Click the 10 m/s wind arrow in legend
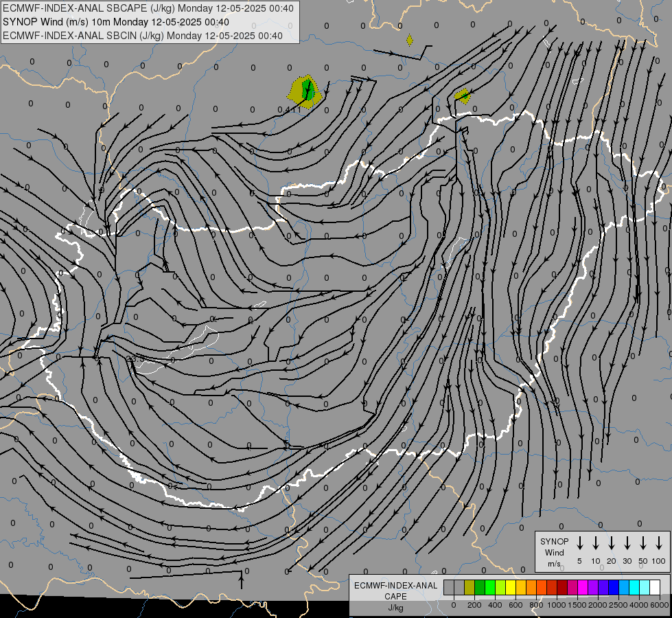The image size is (672, 618). coord(596,542)
